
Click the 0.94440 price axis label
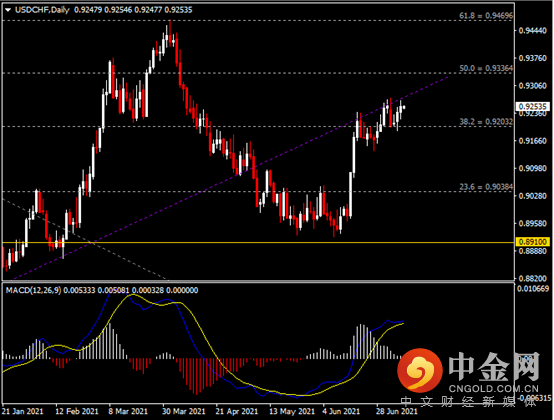coord(533,31)
